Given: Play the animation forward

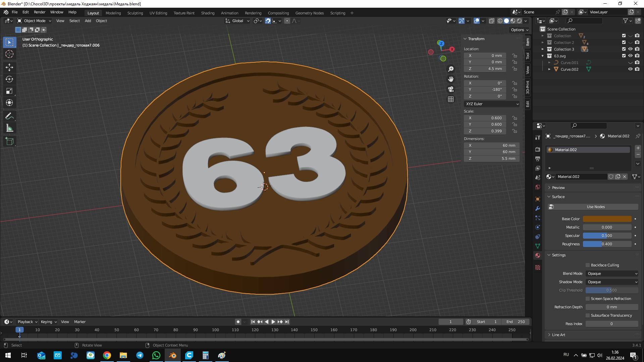Looking at the screenshot, I should click(273, 322).
